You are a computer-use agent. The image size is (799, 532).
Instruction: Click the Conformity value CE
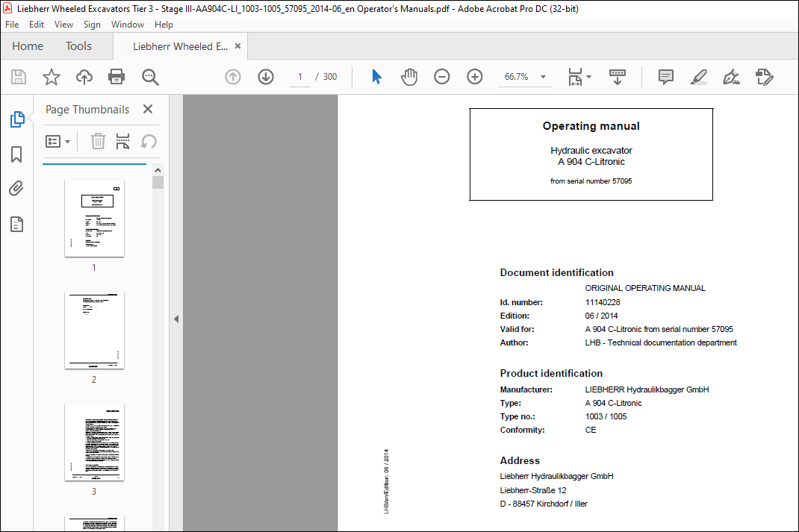click(591, 431)
